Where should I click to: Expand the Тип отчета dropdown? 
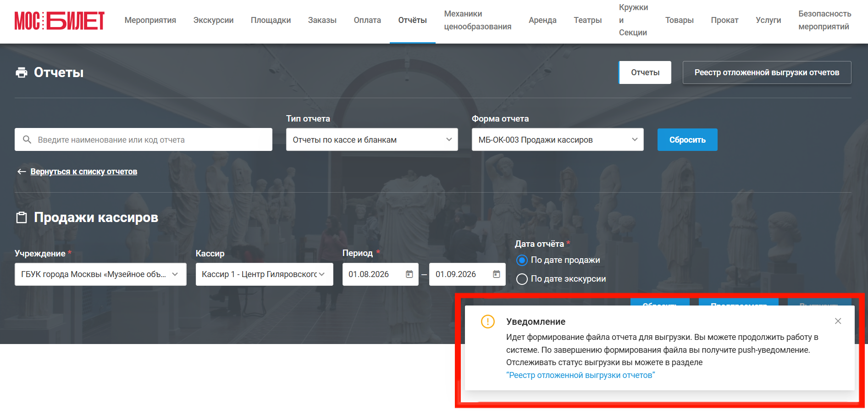(x=372, y=139)
